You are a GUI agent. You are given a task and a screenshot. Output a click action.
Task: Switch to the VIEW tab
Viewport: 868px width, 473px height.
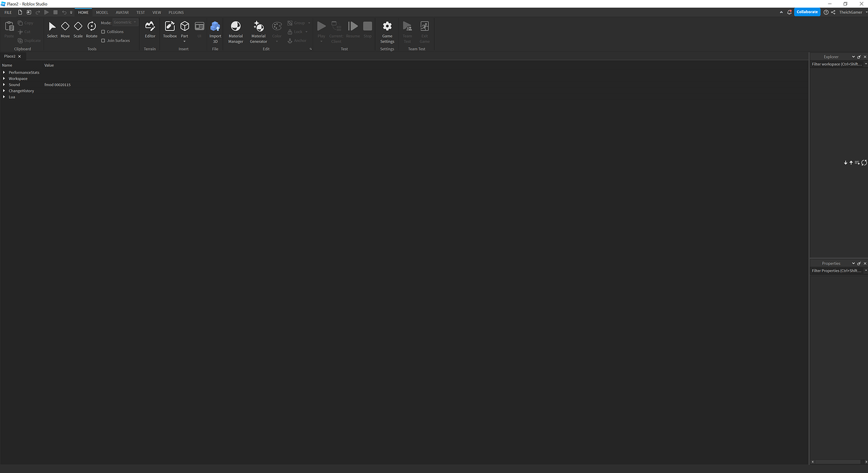(x=157, y=13)
